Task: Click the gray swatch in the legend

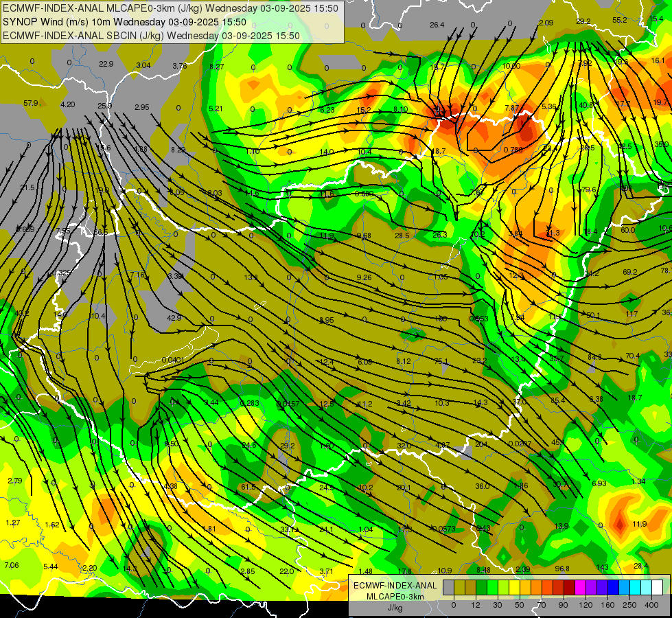Action: click(x=448, y=587)
